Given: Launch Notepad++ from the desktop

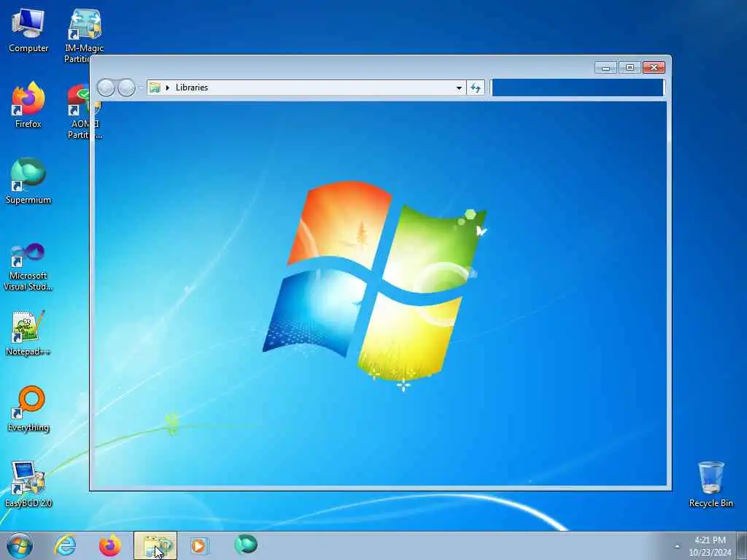Looking at the screenshot, I should (x=28, y=333).
